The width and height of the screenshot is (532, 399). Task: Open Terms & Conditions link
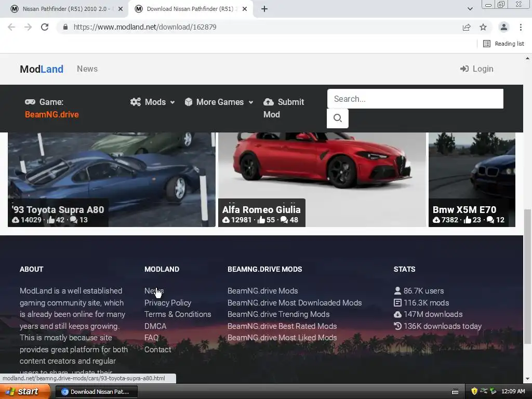pyautogui.click(x=178, y=314)
